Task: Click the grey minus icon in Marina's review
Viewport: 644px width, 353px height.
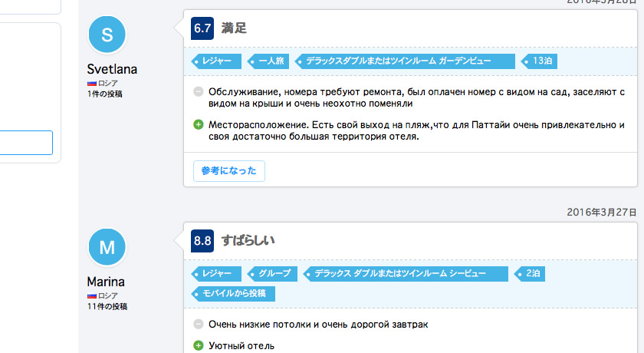Action: (199, 325)
